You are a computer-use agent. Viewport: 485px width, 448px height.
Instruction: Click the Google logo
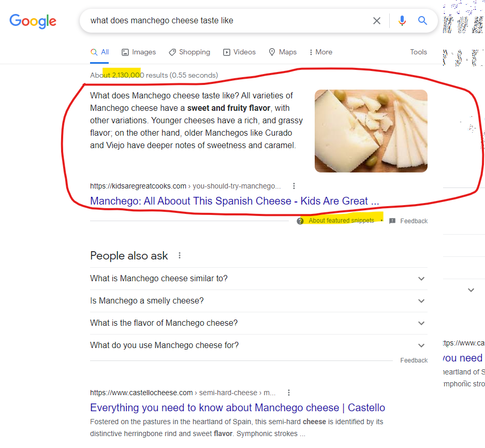tap(33, 21)
